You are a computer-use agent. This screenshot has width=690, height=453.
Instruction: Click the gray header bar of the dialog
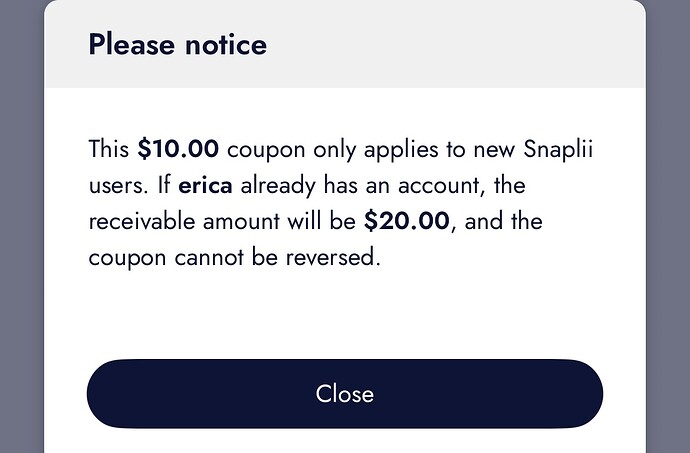[450, 45]
